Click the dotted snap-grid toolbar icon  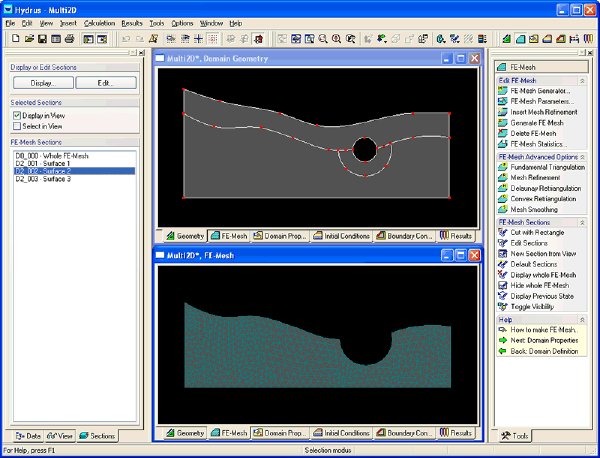tap(212, 39)
